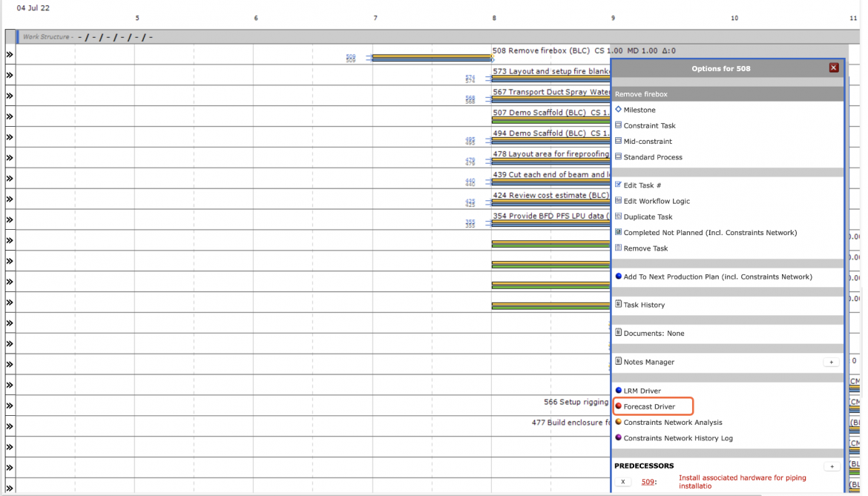Open predecessor link 509
This screenshot has height=496, width=868.
[648, 482]
